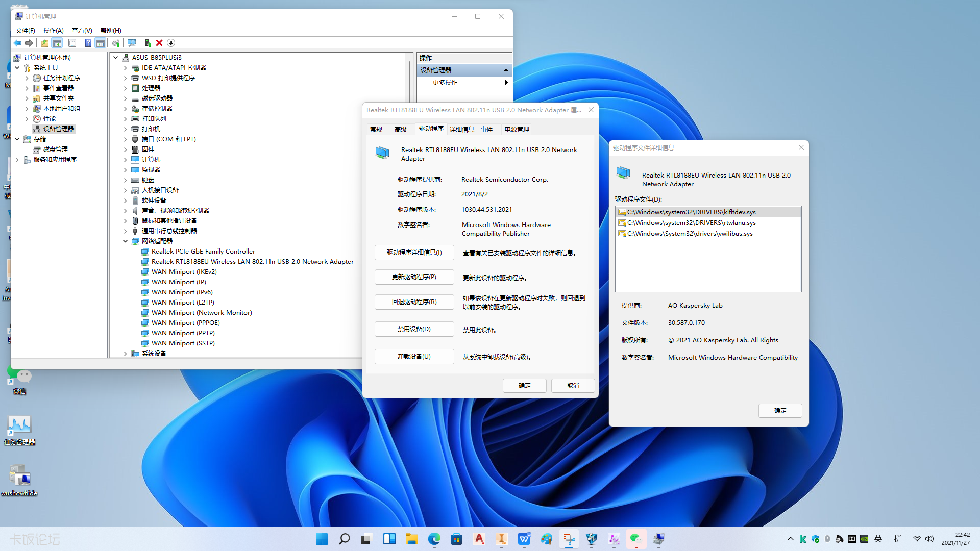
Task: Collapse the 网络适配器 node
Action: pyautogui.click(x=125, y=241)
